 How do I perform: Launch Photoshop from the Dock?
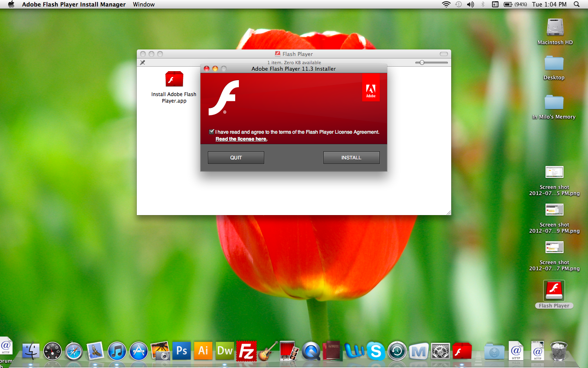pos(182,351)
